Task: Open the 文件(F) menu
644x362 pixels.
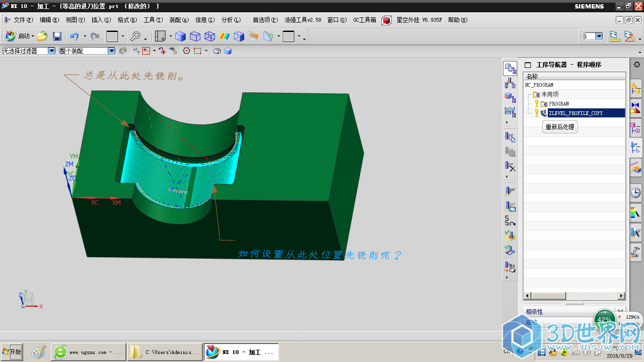Action: coord(23,20)
